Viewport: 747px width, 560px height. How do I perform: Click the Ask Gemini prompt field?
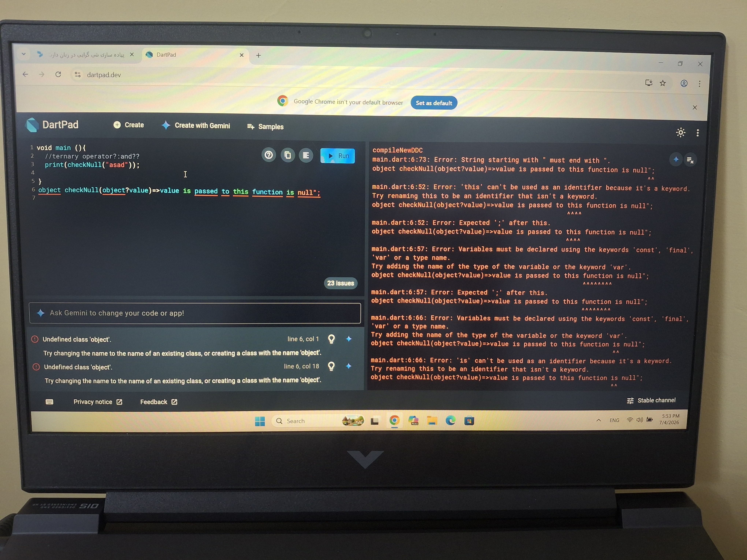click(x=195, y=313)
